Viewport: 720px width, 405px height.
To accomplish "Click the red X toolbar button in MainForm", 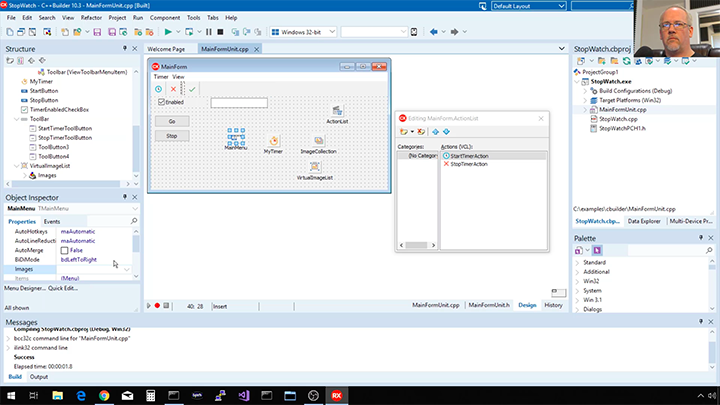I will click(x=173, y=89).
